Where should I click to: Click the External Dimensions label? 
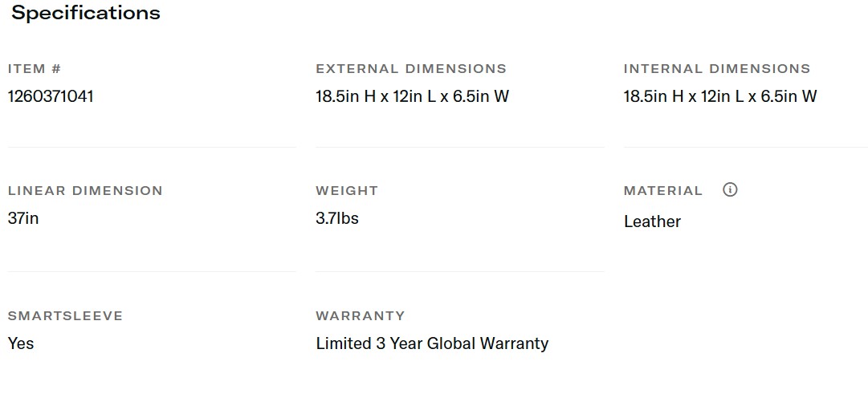(x=411, y=69)
